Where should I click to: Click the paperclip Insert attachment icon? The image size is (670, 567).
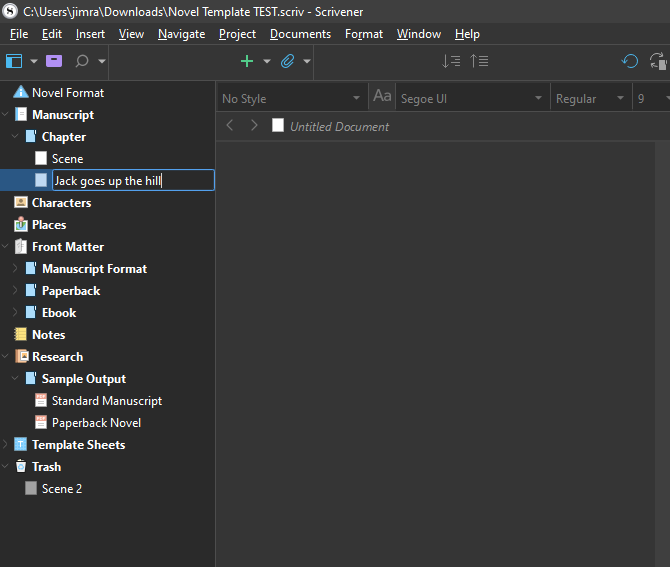click(288, 61)
